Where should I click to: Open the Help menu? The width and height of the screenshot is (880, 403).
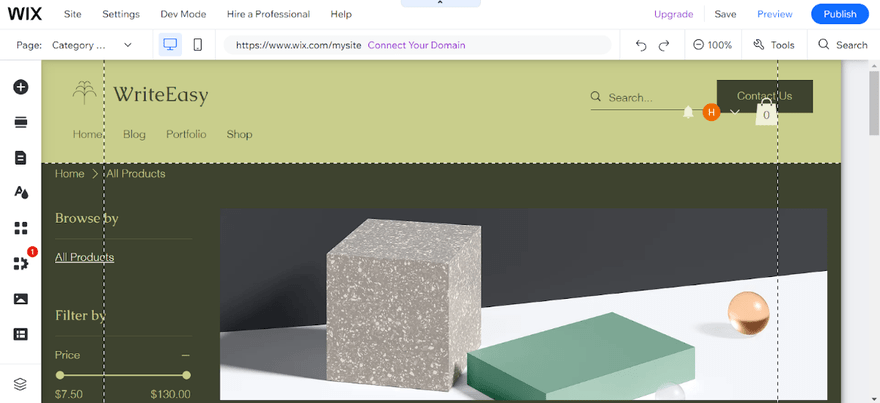(x=341, y=14)
